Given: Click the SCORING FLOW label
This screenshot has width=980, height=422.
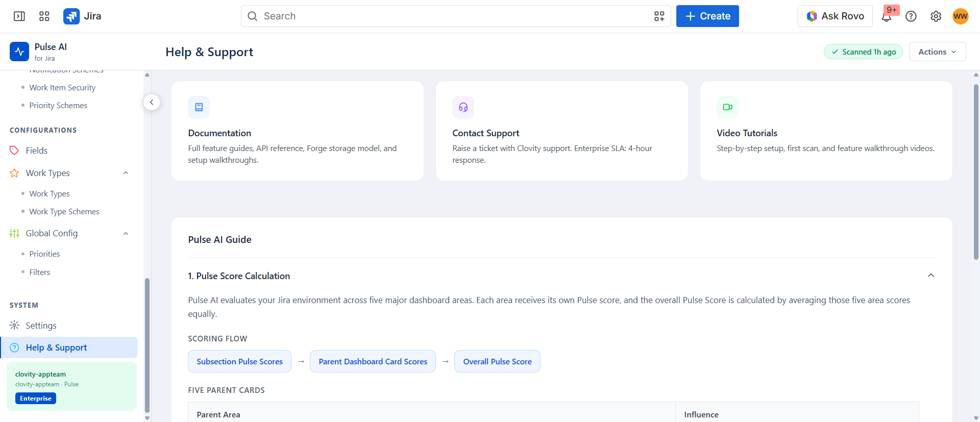Looking at the screenshot, I should coord(217,339).
